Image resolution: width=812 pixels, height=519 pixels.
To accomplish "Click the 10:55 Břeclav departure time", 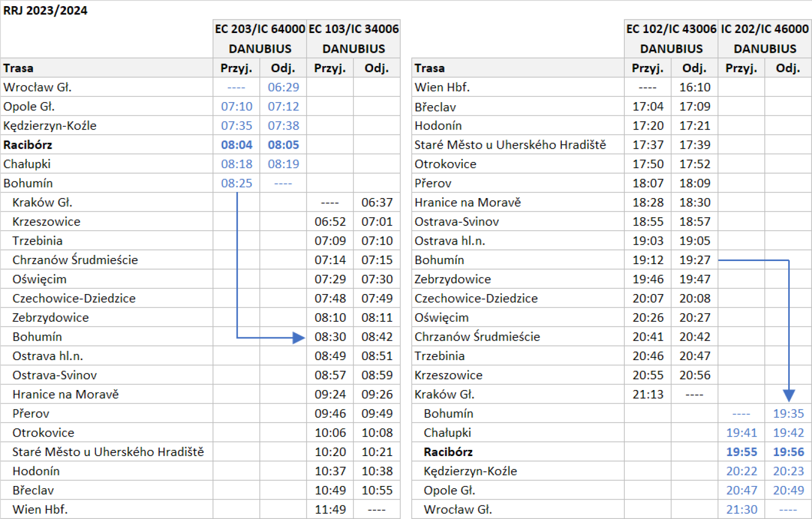I will (x=377, y=491).
